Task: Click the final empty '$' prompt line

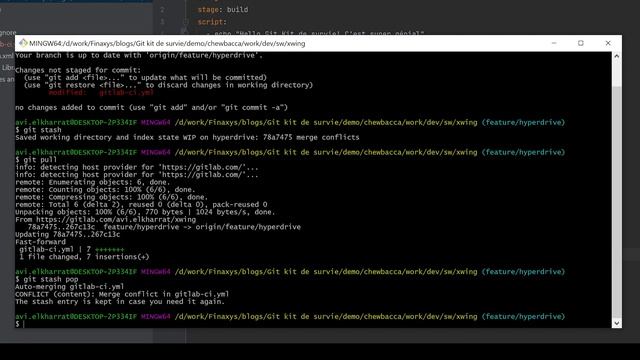Action: [20, 324]
